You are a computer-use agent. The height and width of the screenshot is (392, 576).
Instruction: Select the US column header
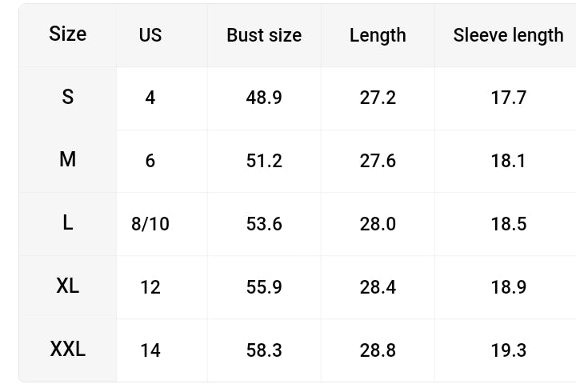tap(150, 35)
